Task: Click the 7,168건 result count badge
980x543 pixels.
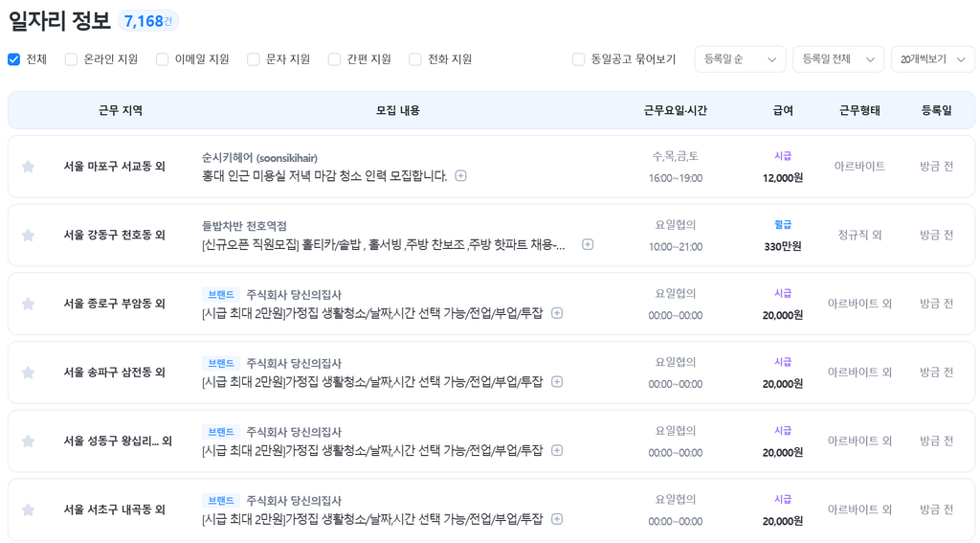Action: point(148,21)
